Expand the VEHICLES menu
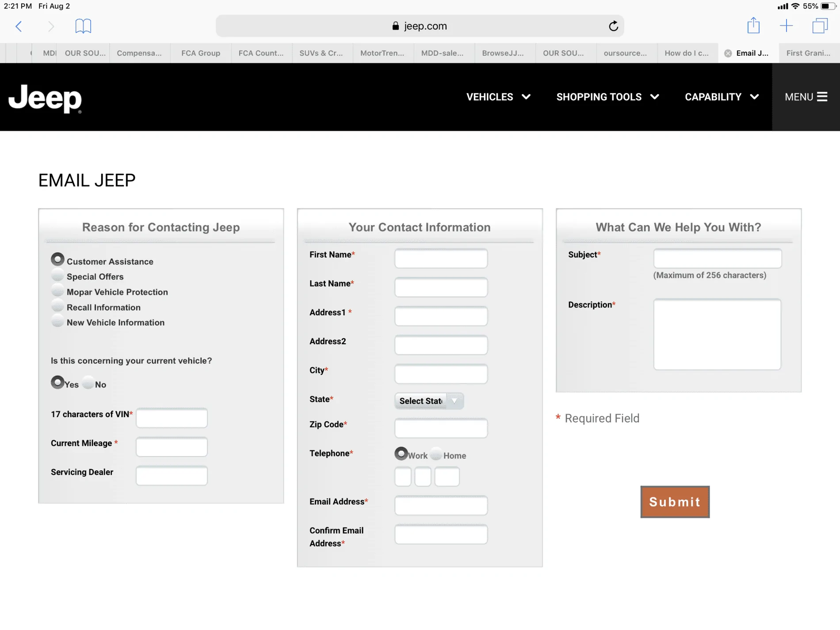Image resolution: width=840 pixels, height=630 pixels. (x=498, y=97)
